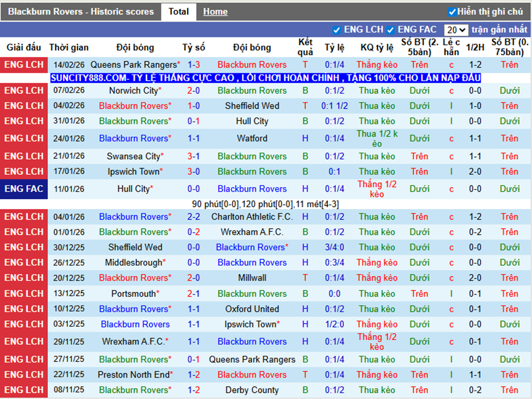The height and width of the screenshot is (399, 532).
Task: Click Thua 1/2 kèo result for Watford match
Action: point(377,139)
